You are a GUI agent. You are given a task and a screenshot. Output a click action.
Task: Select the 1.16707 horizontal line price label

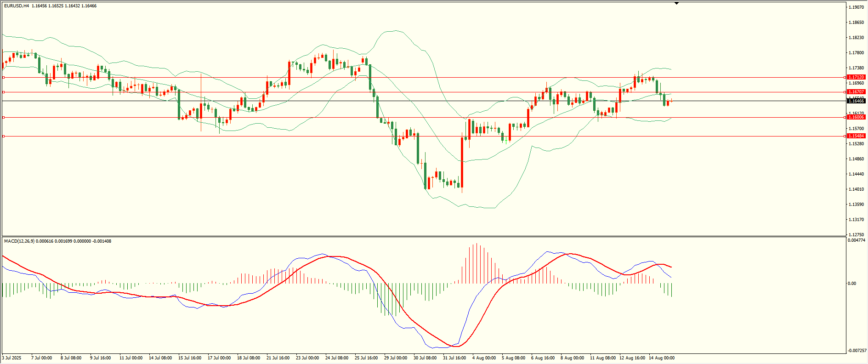(x=857, y=92)
